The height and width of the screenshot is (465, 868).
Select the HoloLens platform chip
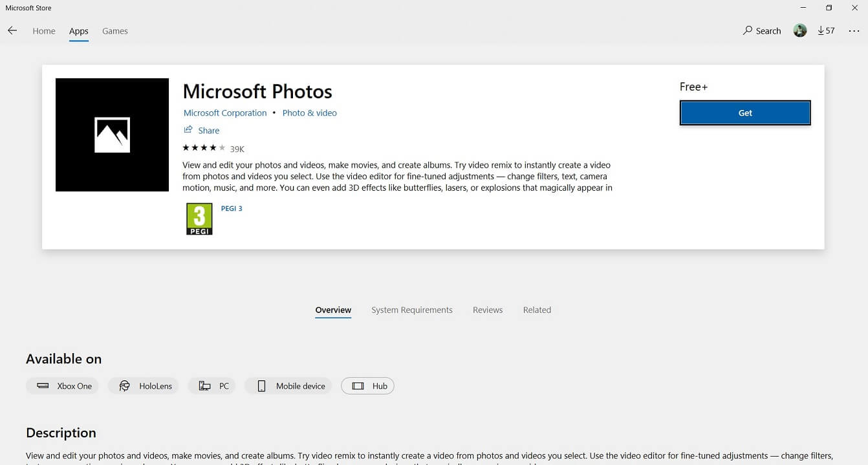[143, 386]
